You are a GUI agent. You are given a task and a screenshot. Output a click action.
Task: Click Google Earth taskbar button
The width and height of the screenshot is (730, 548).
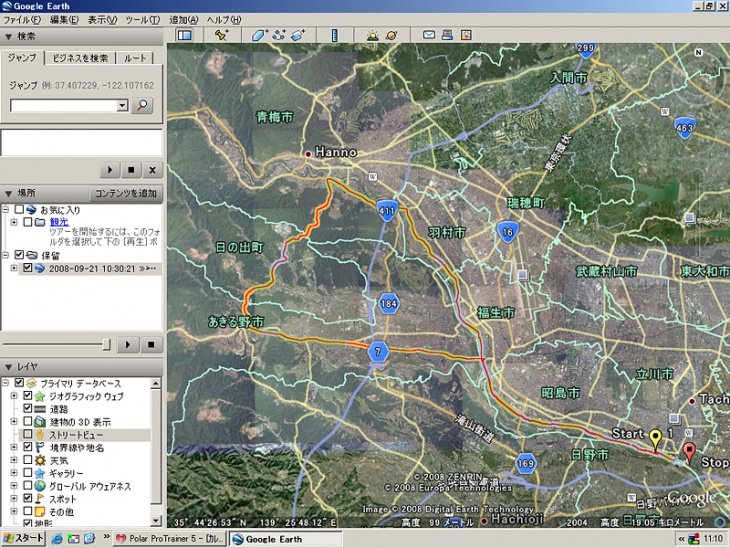[285, 539]
